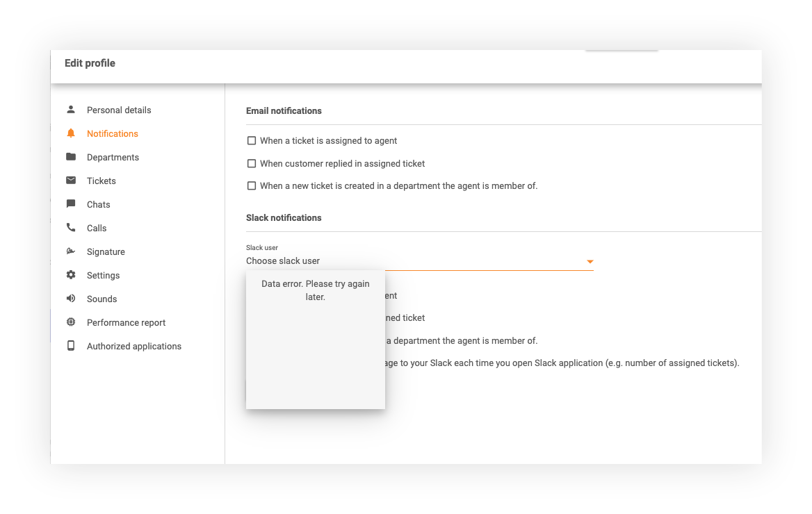The height and width of the screenshot is (514, 812).
Task: Select the Personal details person icon
Action: 70,110
